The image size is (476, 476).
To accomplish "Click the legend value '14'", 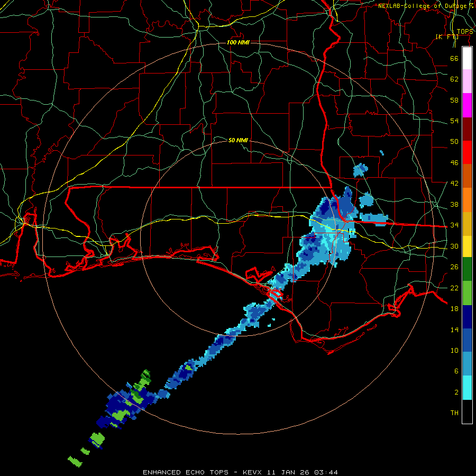I will tap(454, 329).
